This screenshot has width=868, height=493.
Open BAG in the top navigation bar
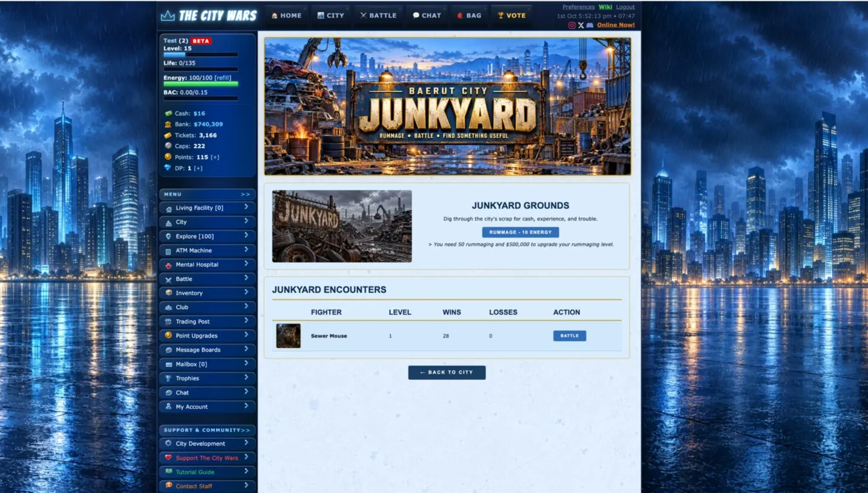(469, 16)
